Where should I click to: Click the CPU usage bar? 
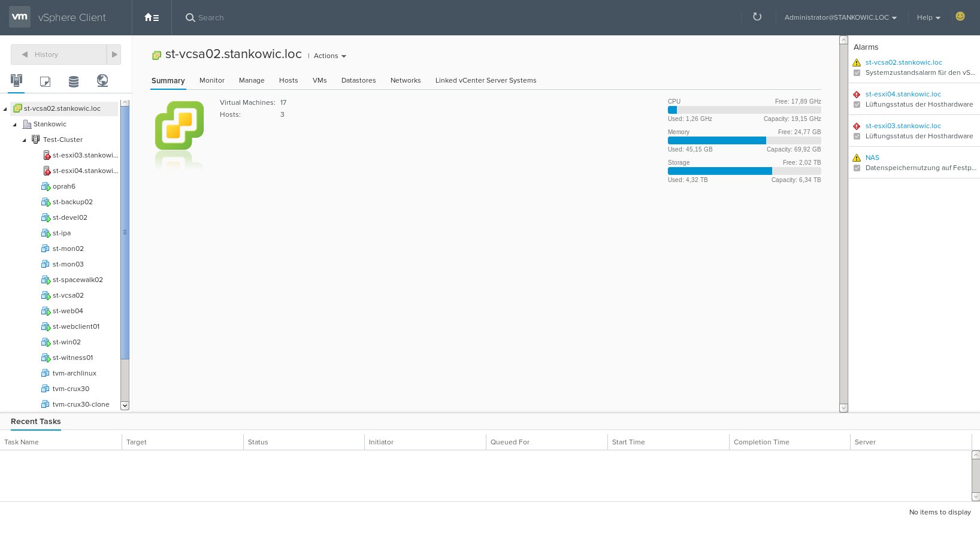744,110
